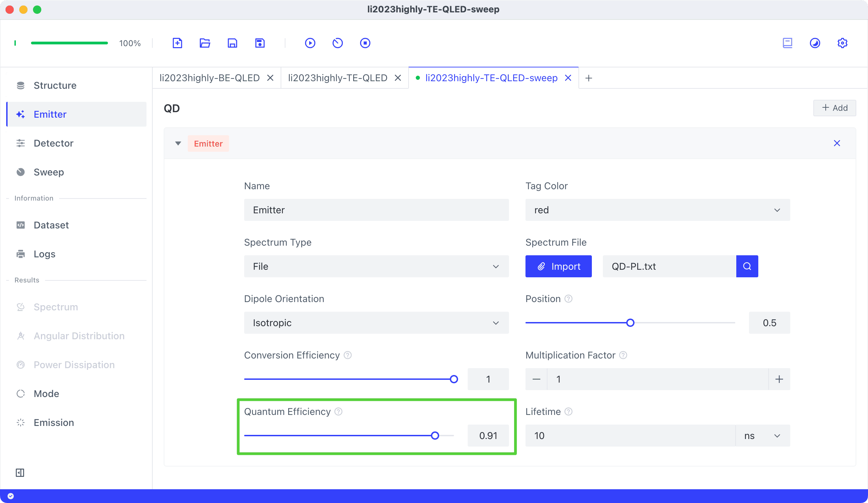Screen dimensions: 868x503
Task: Preview the spectrum file with the search icon
Action: (747, 266)
